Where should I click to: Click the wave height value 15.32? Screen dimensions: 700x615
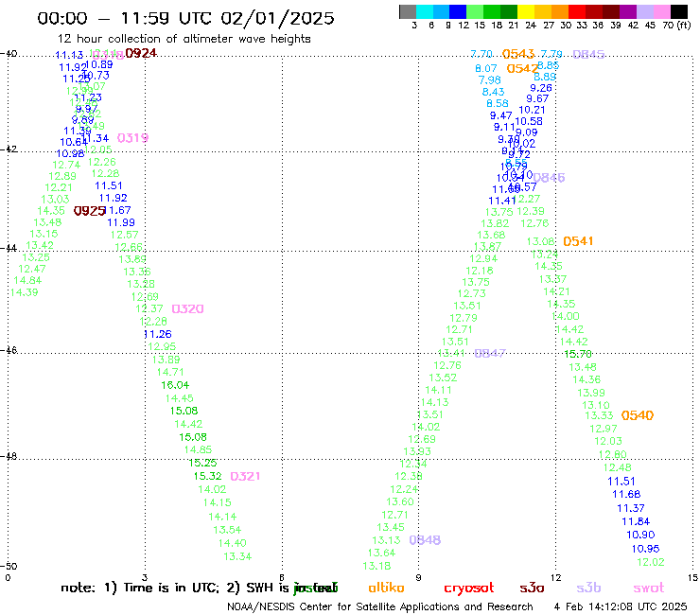pos(207,477)
